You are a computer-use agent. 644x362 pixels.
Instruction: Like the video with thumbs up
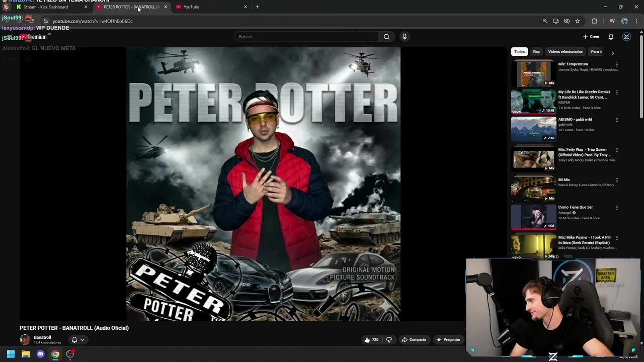tap(371, 340)
